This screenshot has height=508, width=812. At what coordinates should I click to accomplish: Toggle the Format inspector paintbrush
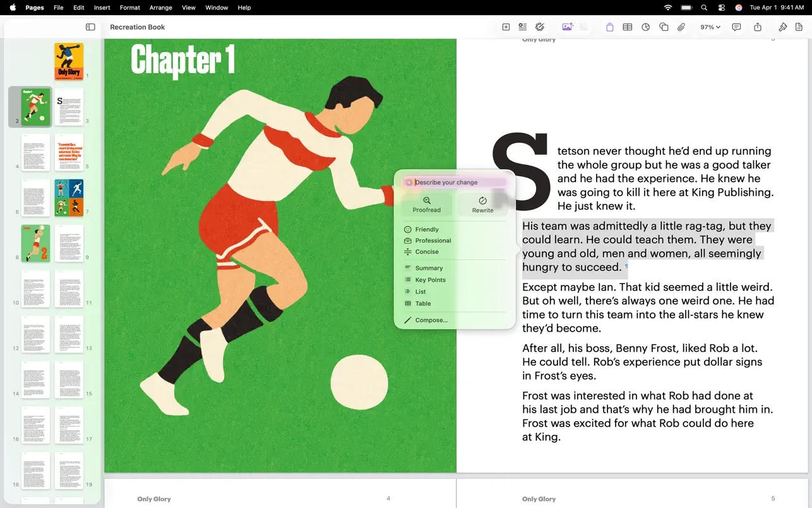tap(782, 27)
